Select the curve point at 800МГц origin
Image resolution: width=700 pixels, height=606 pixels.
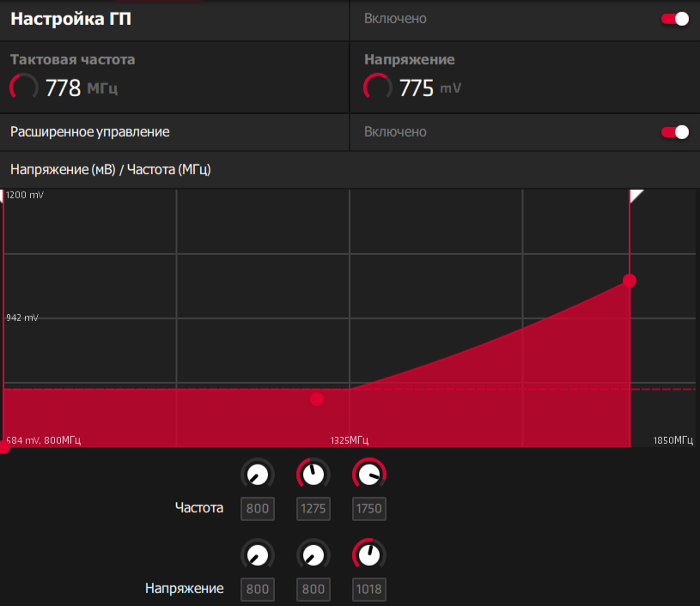(x=4, y=447)
